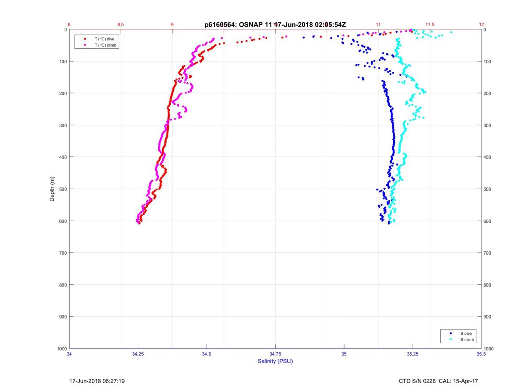Click the 500 tick on right depth axis

(488, 189)
